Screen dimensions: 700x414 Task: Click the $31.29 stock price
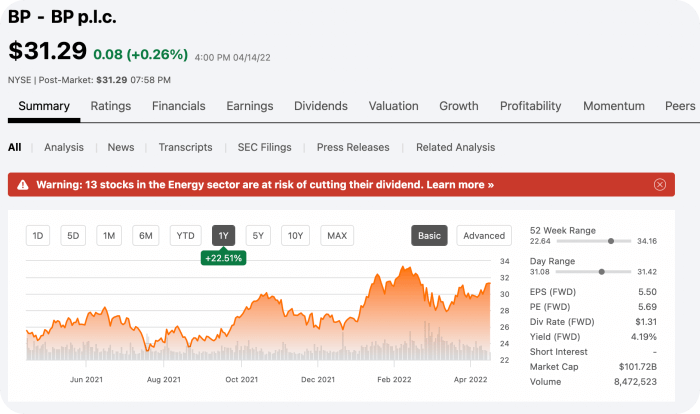[47, 50]
